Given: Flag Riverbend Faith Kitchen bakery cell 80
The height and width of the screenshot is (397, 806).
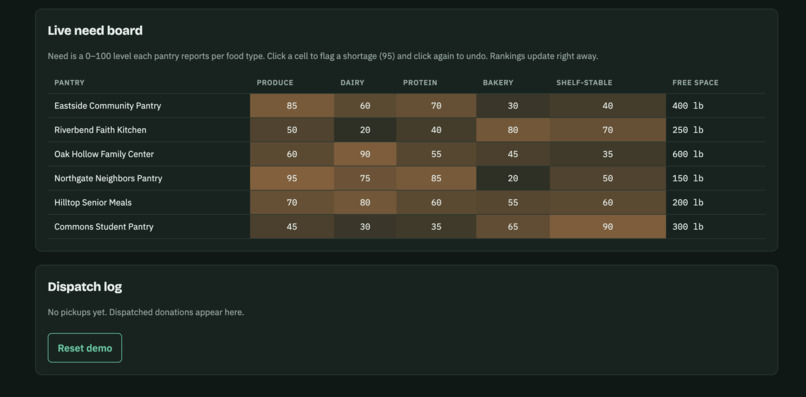Looking at the screenshot, I should (513, 130).
